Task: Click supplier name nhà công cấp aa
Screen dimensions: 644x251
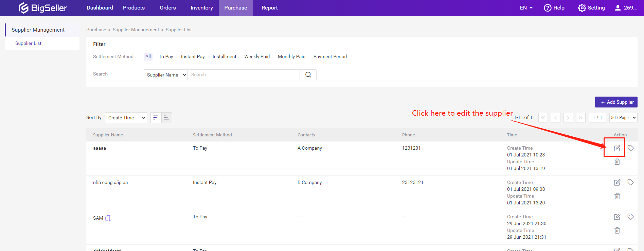Action: [x=110, y=182]
